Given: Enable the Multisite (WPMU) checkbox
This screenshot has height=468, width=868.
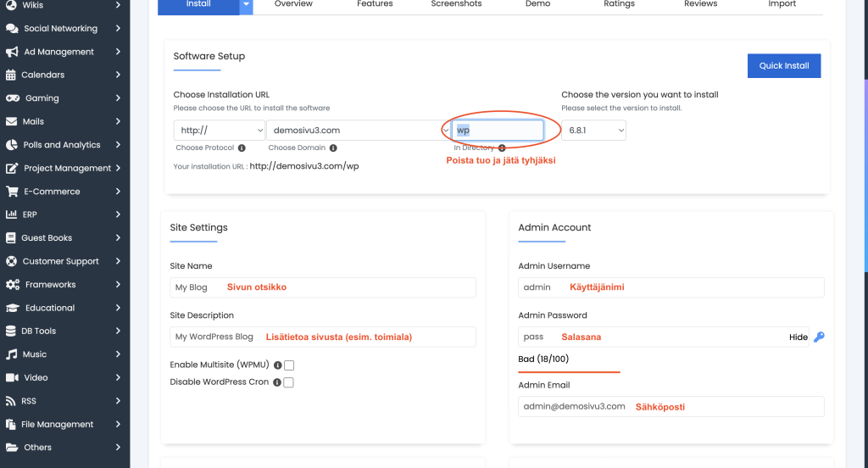Looking at the screenshot, I should [289, 365].
